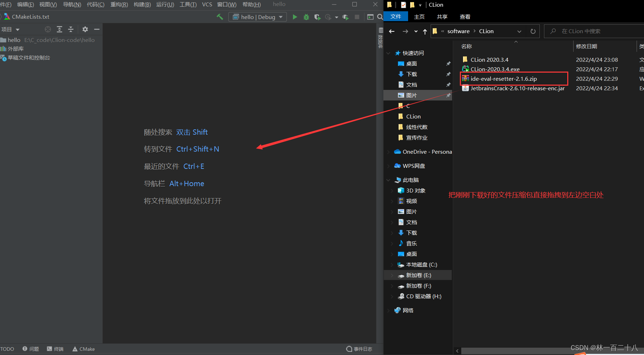Run with Coverage shield icon

pos(317,17)
